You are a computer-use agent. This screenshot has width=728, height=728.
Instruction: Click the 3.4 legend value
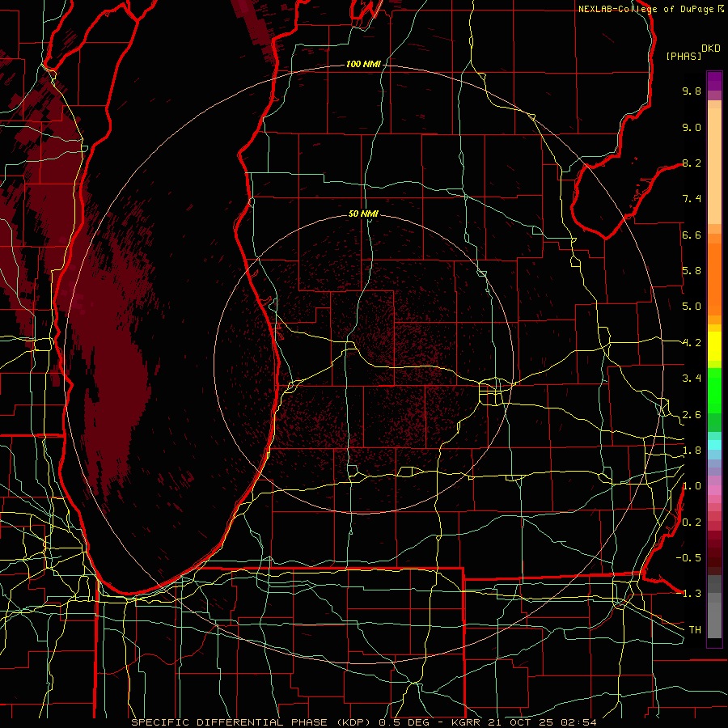[x=692, y=379]
